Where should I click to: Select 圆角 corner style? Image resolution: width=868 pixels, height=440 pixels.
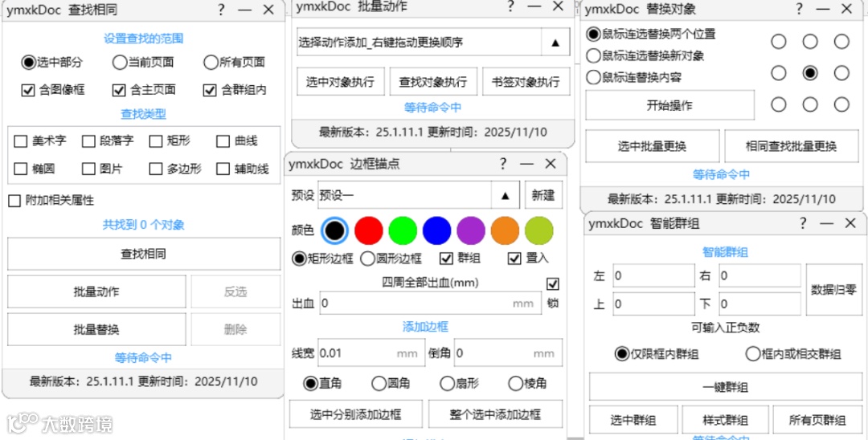391,383
